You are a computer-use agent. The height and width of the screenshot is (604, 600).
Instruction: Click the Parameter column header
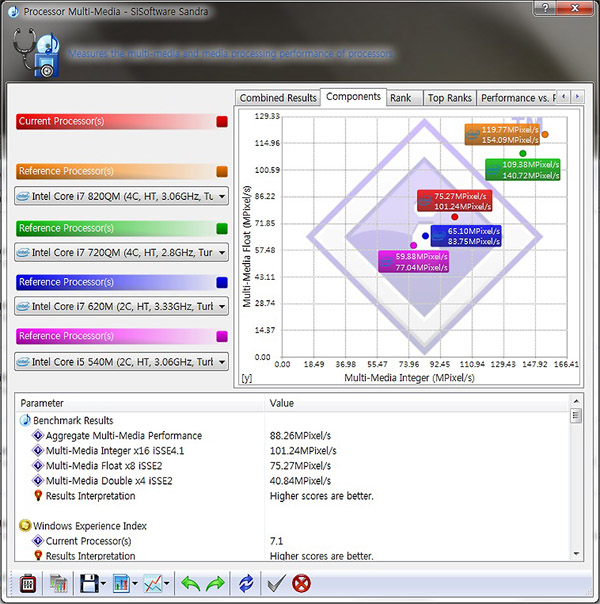tap(140, 403)
